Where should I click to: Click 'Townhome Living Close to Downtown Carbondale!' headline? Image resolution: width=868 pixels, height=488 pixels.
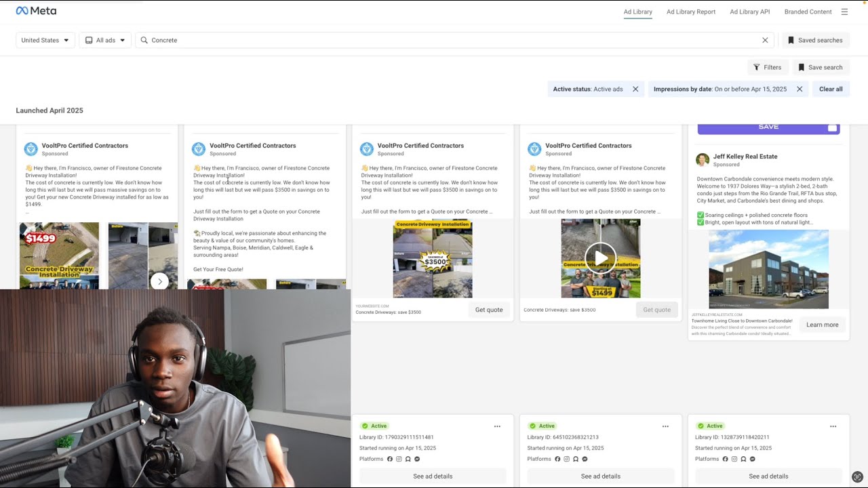tap(742, 321)
